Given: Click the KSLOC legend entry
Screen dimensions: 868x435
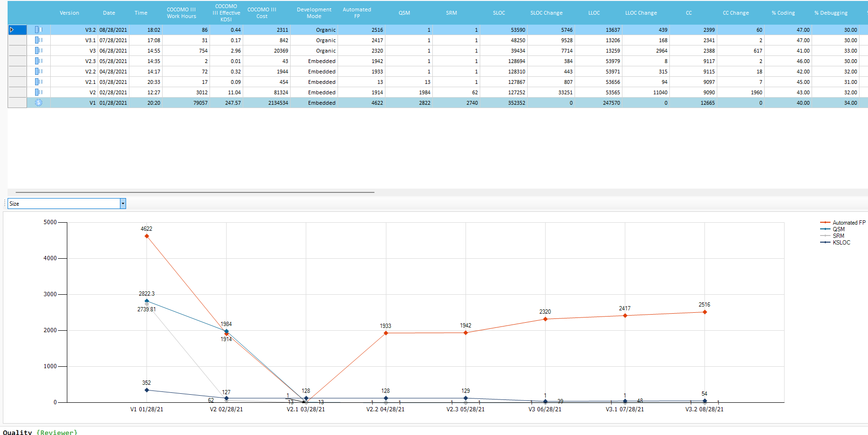Looking at the screenshot, I should point(841,243).
